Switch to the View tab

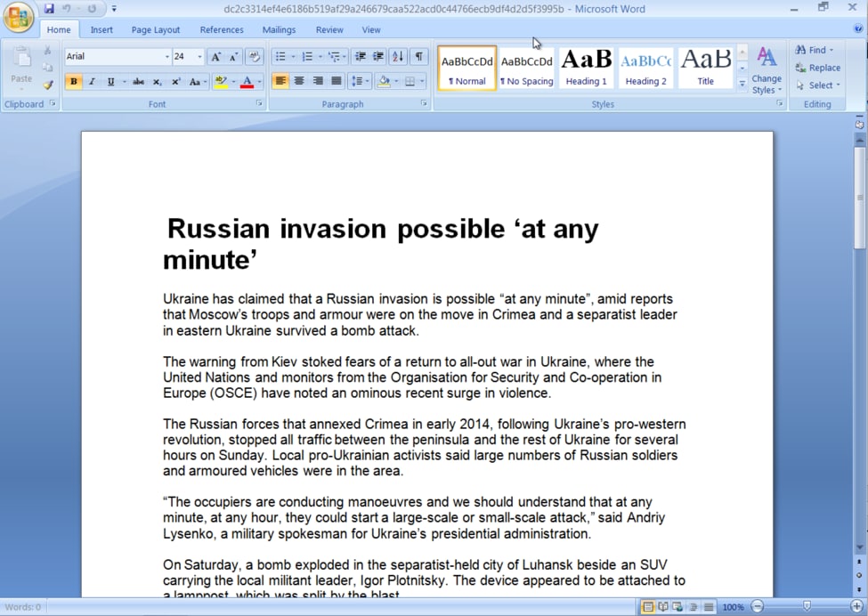pyautogui.click(x=371, y=30)
